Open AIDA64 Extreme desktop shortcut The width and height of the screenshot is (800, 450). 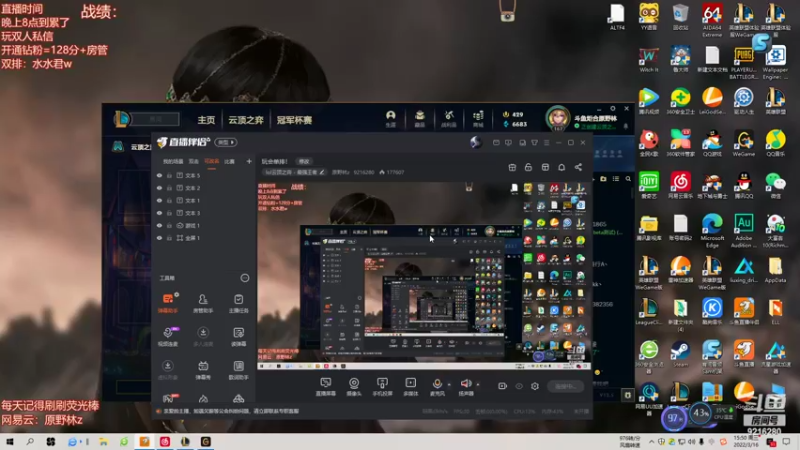712,20
